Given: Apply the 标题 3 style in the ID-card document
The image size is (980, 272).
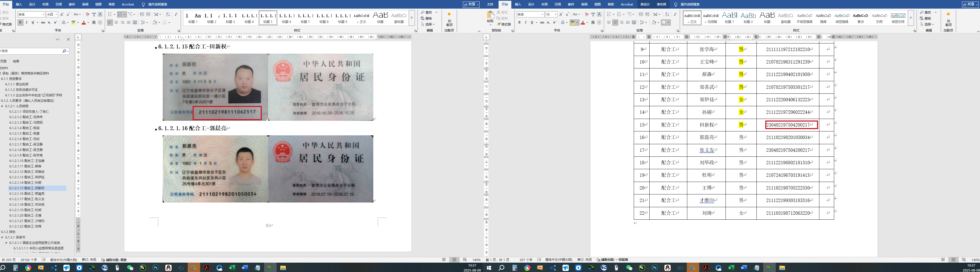Looking at the screenshot, I should coord(231,18).
